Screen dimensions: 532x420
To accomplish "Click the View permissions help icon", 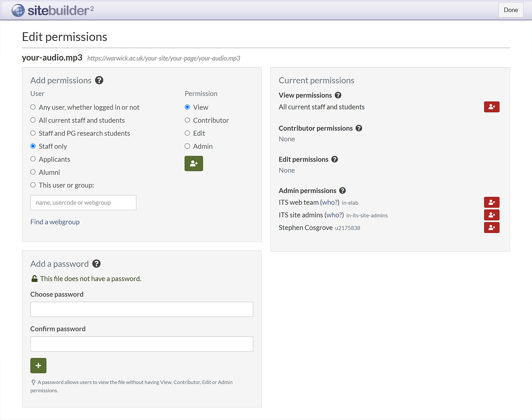I will 338,95.
